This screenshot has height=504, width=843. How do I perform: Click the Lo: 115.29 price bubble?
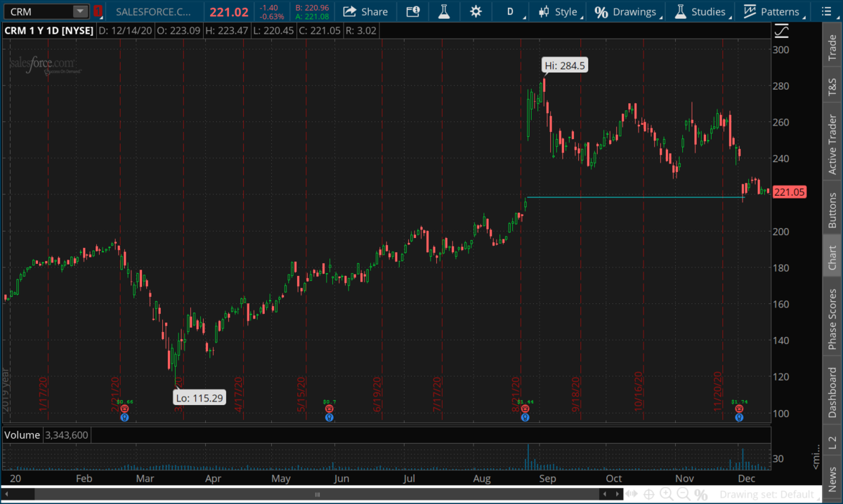point(198,398)
